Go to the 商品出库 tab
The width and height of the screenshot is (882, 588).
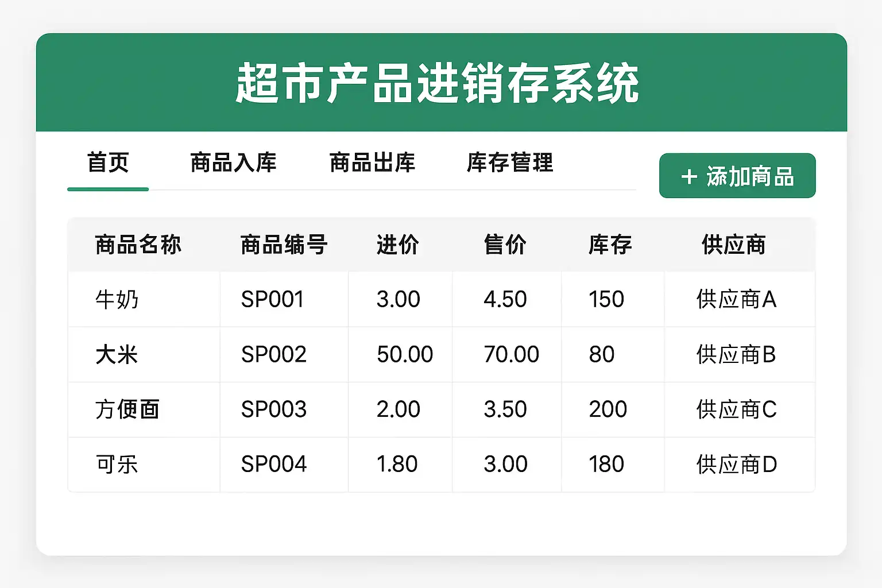372,163
